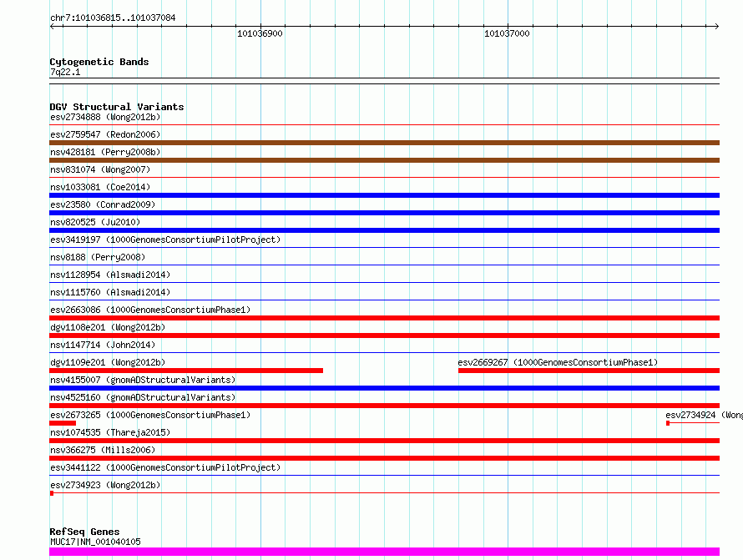Click the nsv831074 (Wong2007) label
This screenshot has height=560, width=743.
point(100,169)
